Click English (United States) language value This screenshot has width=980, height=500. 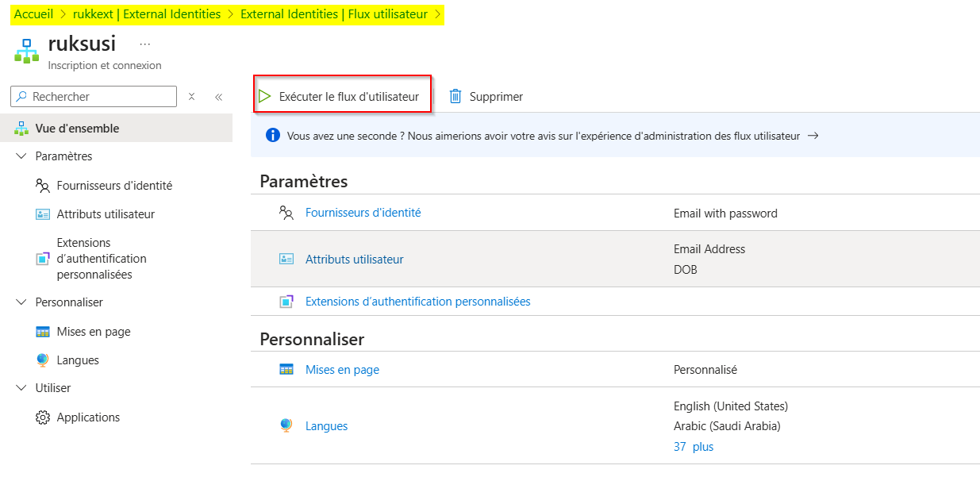coord(731,406)
